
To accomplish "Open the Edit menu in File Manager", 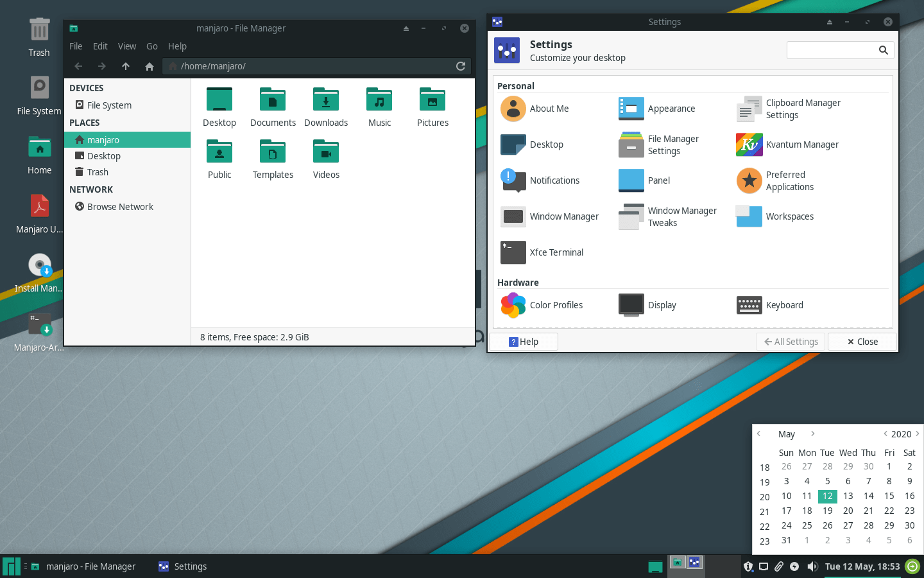I will (x=100, y=46).
